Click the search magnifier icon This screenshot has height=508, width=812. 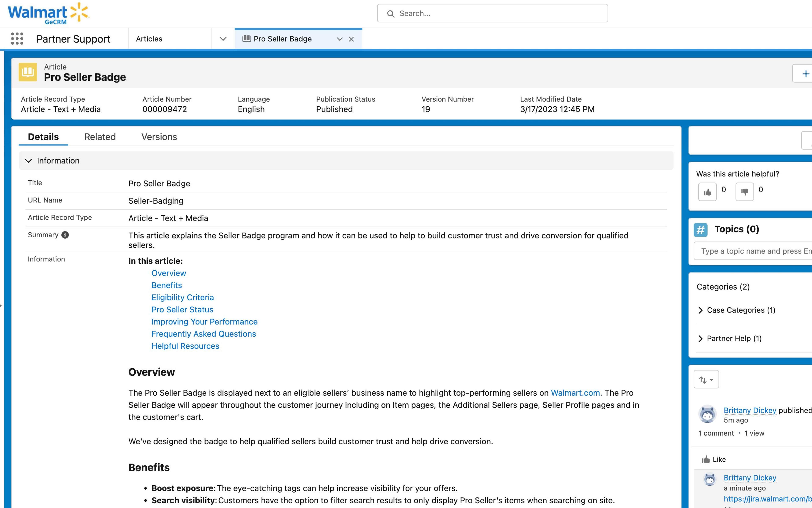pos(391,13)
